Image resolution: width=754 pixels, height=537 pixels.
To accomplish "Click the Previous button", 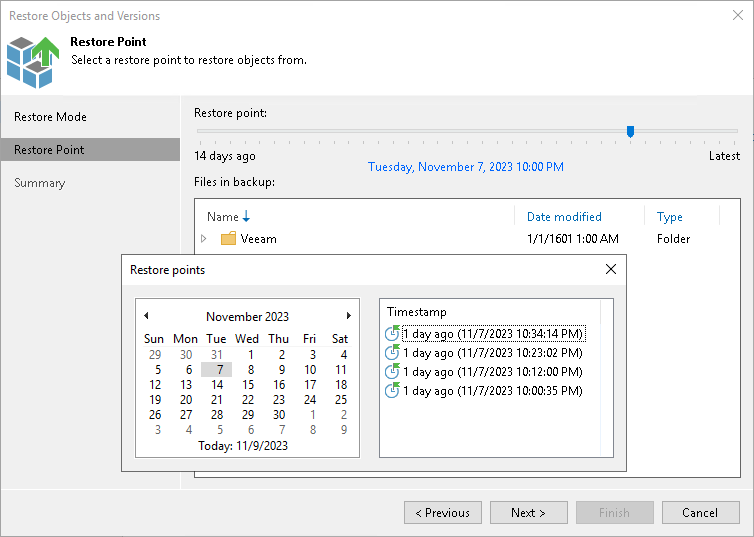I will [443, 512].
